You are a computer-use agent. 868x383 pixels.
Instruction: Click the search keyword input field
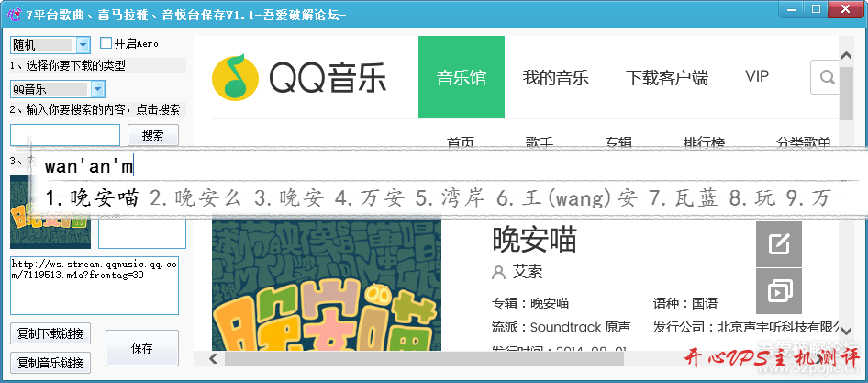tap(65, 135)
